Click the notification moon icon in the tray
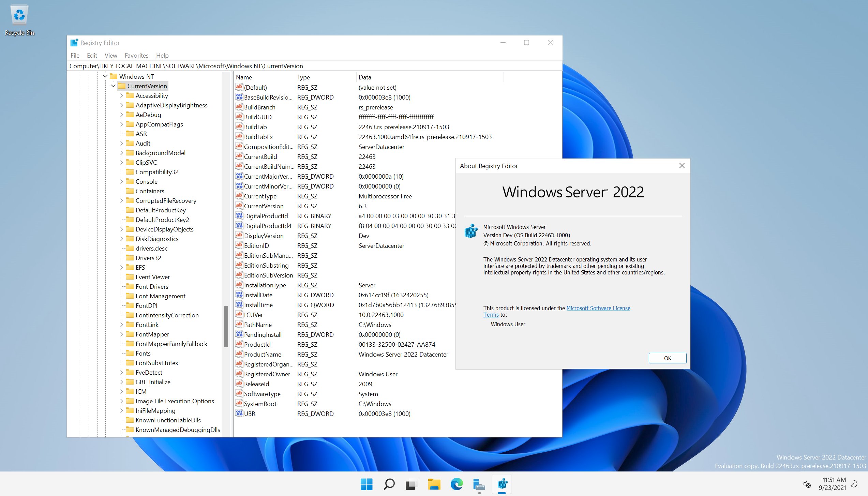The height and width of the screenshot is (496, 868). point(854,484)
